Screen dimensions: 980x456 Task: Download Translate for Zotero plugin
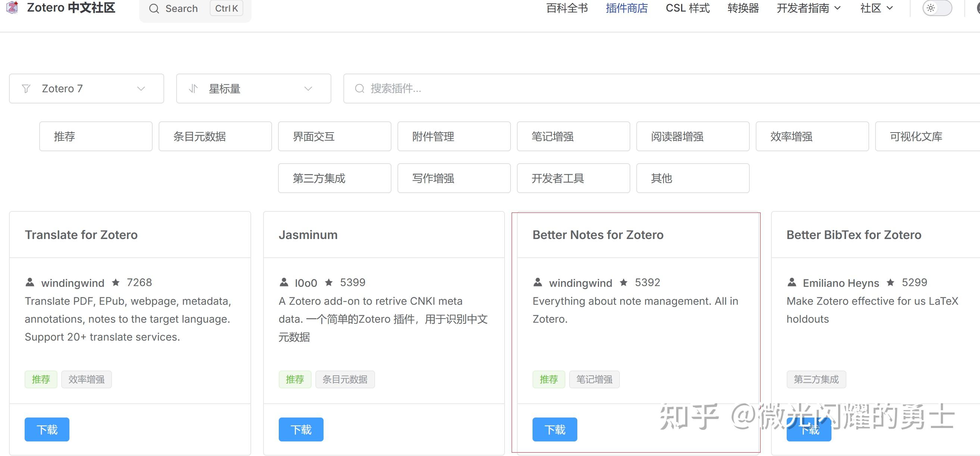click(47, 429)
